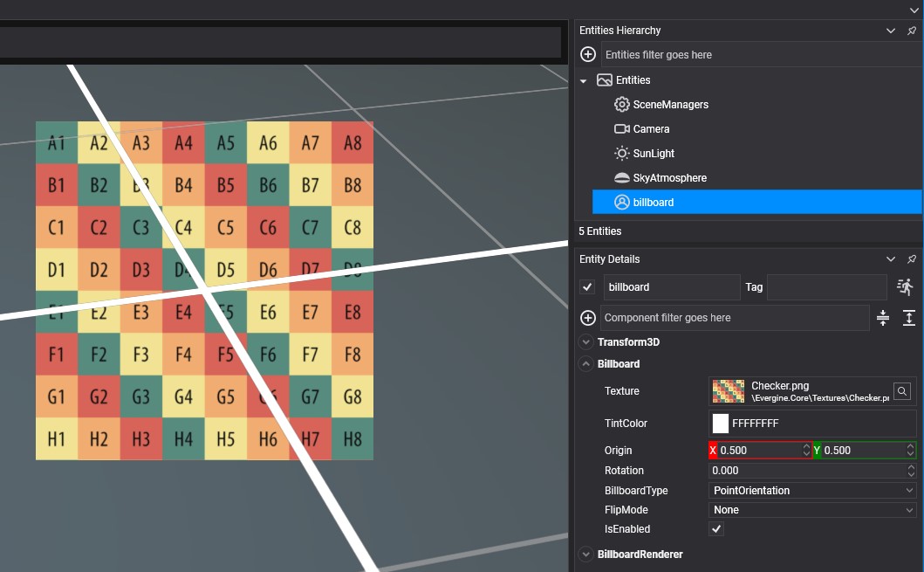Screen dimensions: 924x572
Task: Select the SunLight entity
Action: [654, 154]
